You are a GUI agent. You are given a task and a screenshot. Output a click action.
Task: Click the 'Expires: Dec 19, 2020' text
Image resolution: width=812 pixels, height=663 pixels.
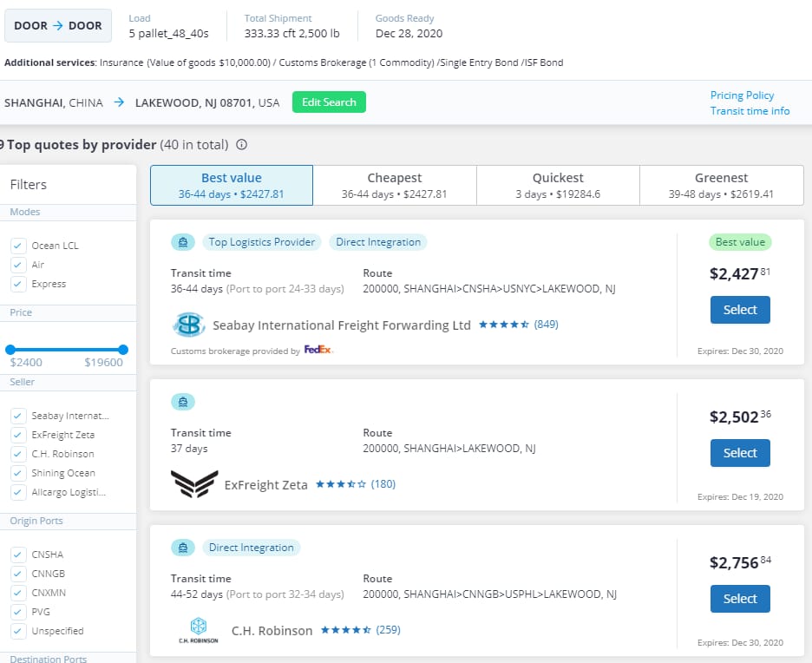[740, 496]
